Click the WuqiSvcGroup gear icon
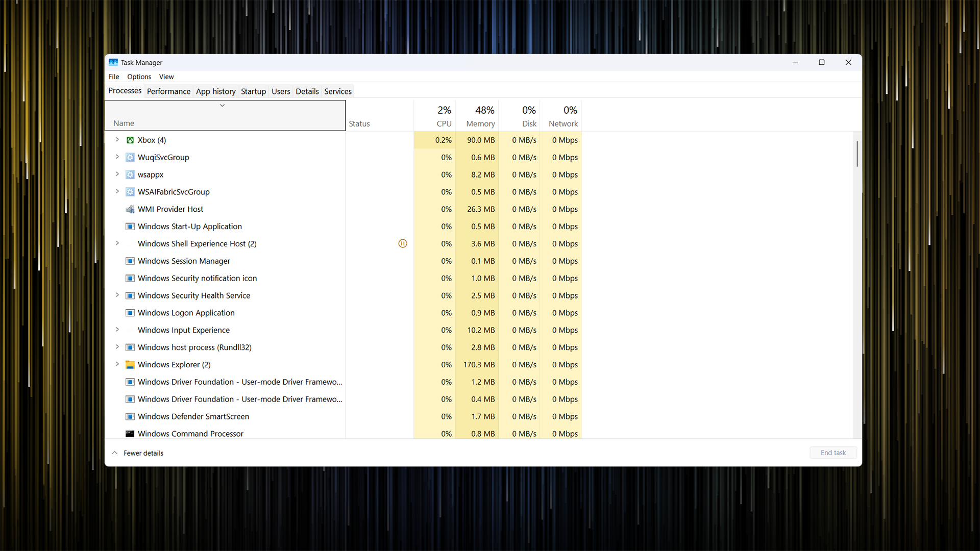The image size is (980, 551). 130,158
